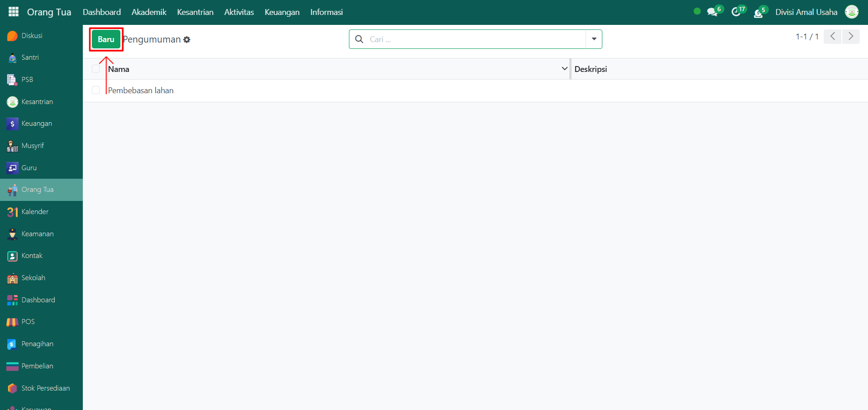Open the apps grid menu icon
Screen dimensions: 868x410
pyautogui.click(x=14, y=12)
